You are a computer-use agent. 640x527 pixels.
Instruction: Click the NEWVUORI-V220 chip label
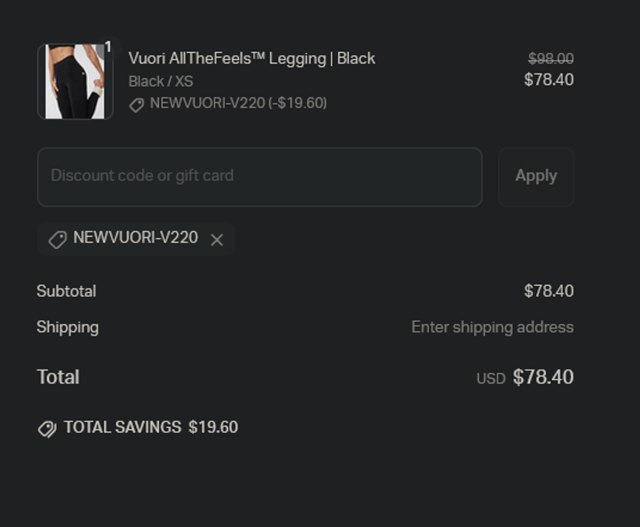click(135, 238)
